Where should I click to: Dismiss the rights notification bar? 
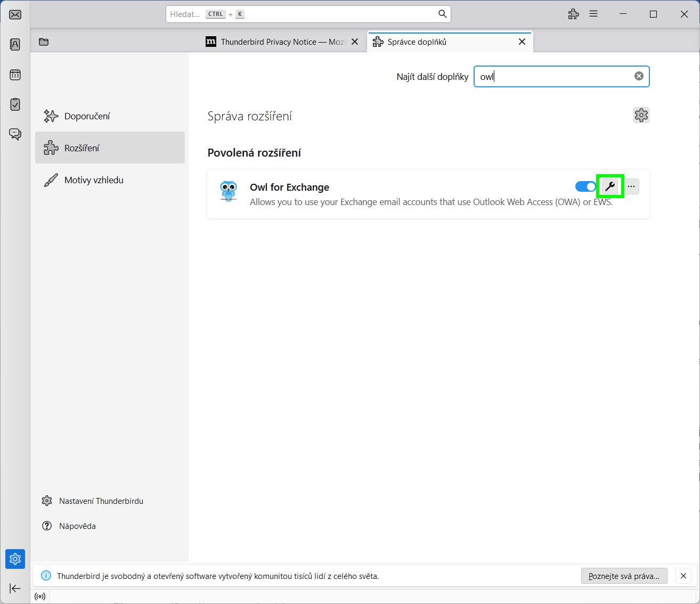[683, 576]
